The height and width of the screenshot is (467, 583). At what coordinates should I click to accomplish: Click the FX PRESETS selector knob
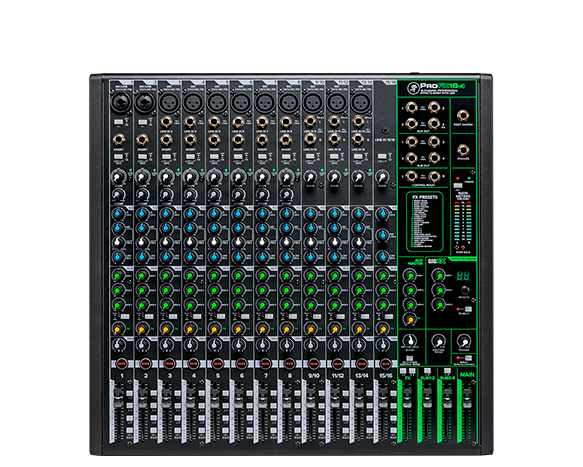coord(465,290)
